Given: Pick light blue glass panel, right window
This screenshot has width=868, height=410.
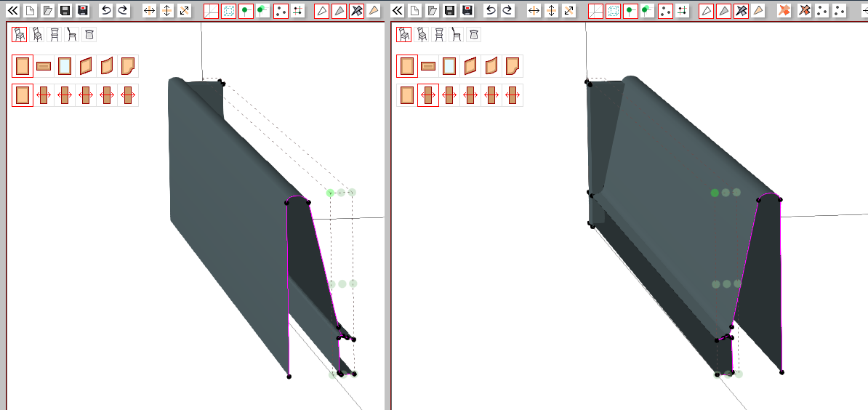Looking at the screenshot, I should coord(449,66).
